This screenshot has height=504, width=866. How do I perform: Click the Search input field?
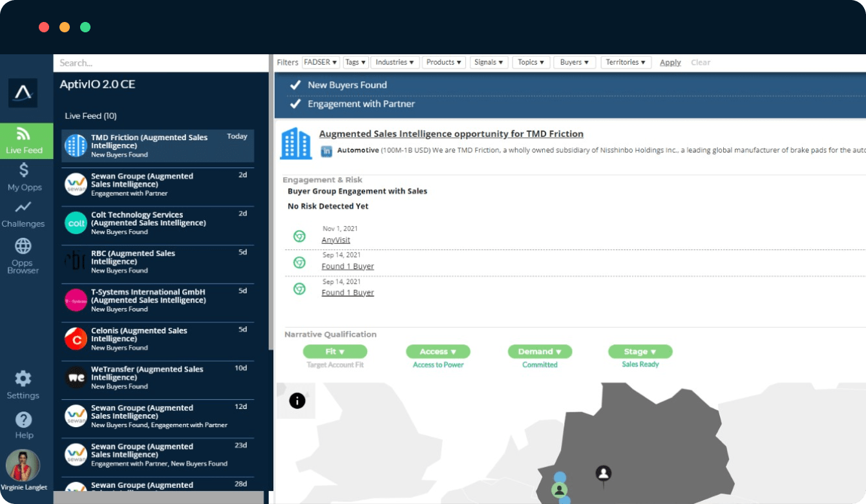[x=160, y=63]
